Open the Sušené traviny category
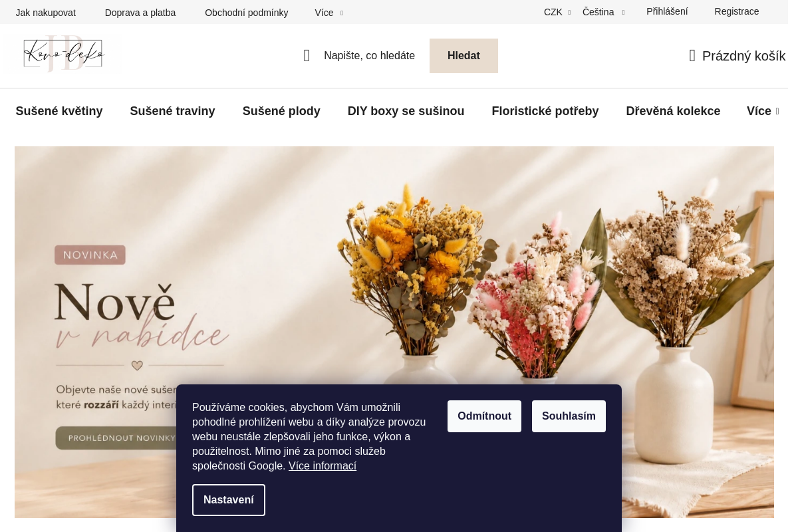The height and width of the screenshot is (532, 798). (172, 111)
